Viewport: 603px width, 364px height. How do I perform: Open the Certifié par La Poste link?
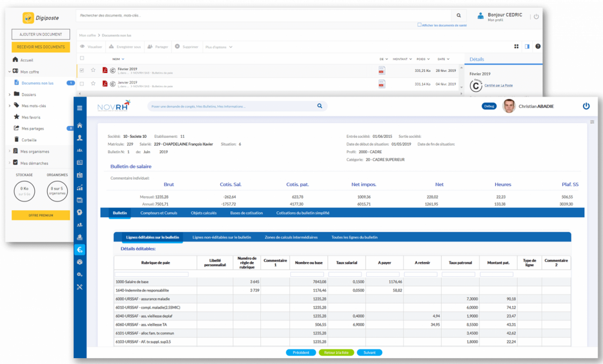(x=498, y=85)
